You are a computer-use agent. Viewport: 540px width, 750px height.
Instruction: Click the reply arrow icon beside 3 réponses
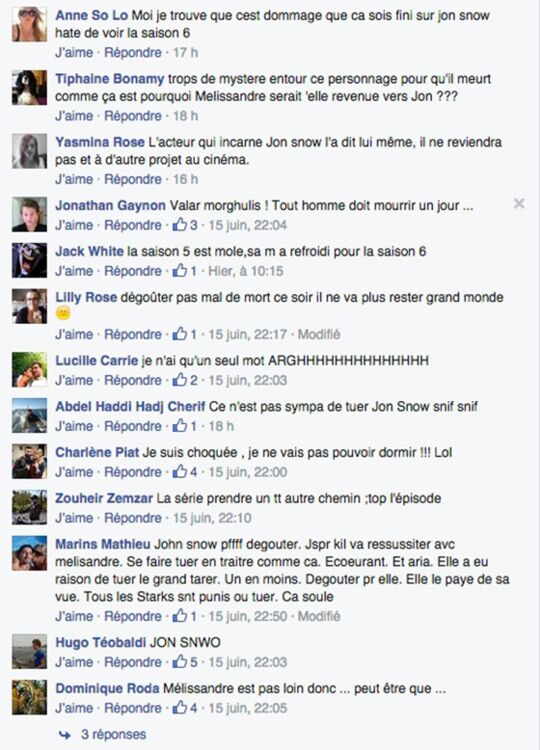[65, 735]
